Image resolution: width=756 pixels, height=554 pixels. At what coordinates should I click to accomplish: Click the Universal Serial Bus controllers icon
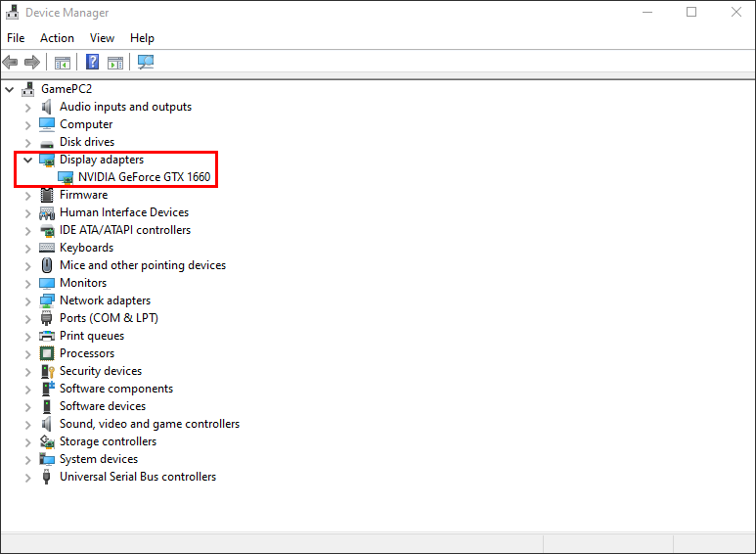46,477
